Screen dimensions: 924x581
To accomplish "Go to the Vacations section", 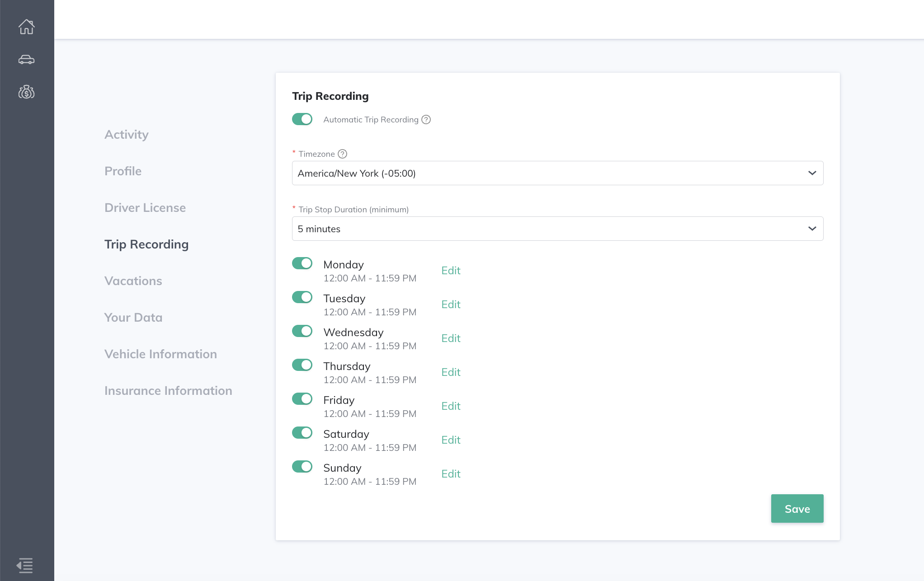I will click(133, 281).
